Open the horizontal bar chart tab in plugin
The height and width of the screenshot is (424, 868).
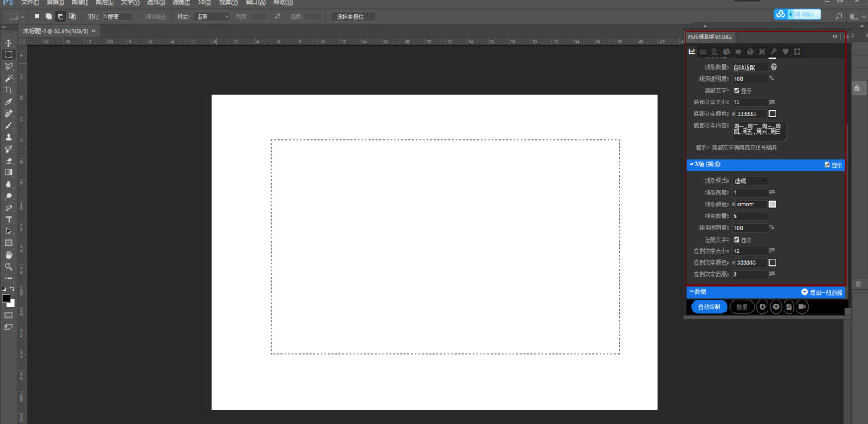715,52
